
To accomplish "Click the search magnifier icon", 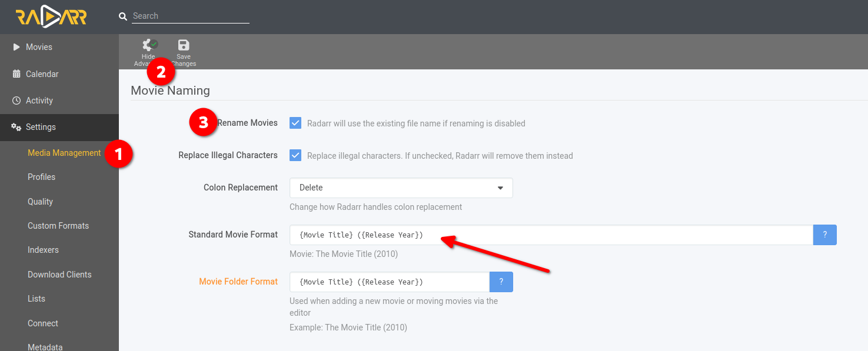I will 123,16.
